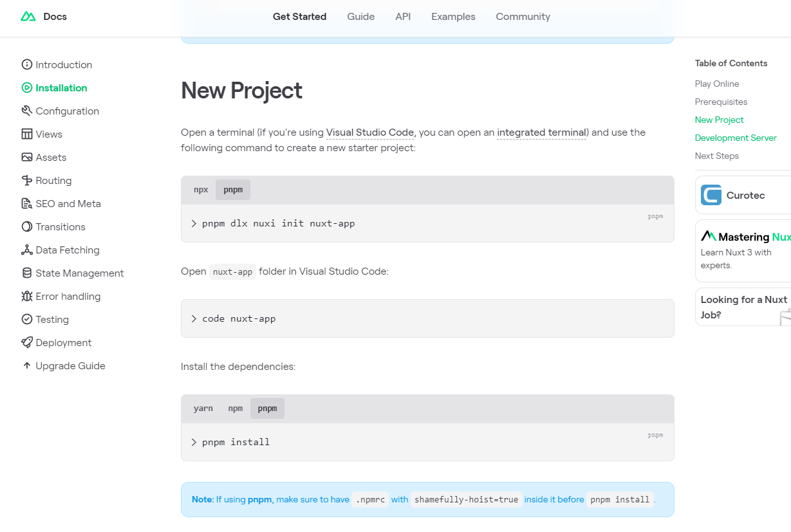Open the Views sidebar link

tap(49, 134)
